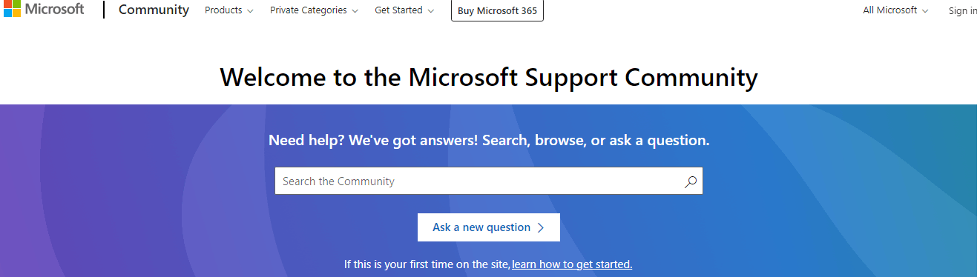Click the Welcome to Microsoft Support Community heading

tap(489, 77)
